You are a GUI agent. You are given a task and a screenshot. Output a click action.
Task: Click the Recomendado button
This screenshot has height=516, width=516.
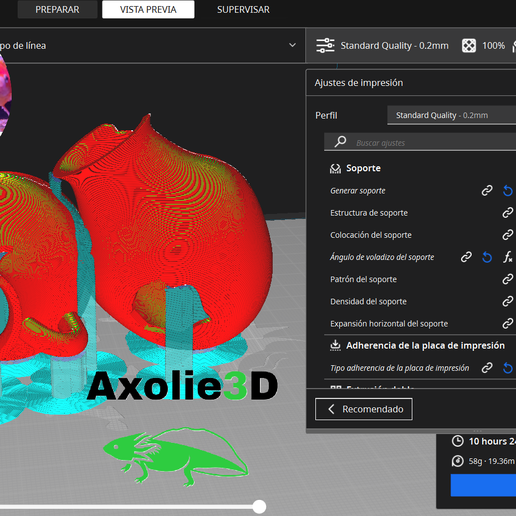(364, 409)
